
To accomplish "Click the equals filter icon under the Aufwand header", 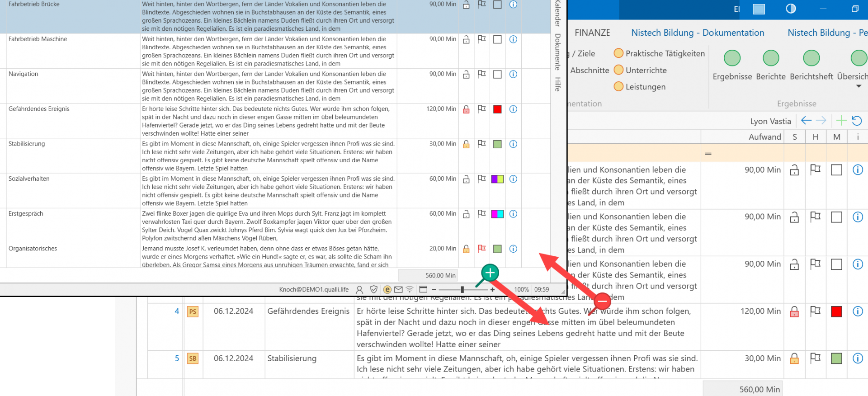I will pos(708,154).
